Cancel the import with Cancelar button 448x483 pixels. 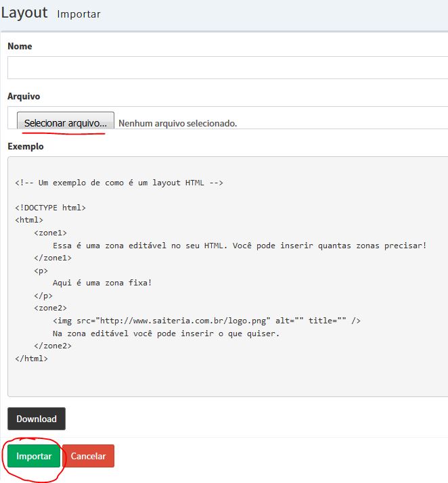88,456
